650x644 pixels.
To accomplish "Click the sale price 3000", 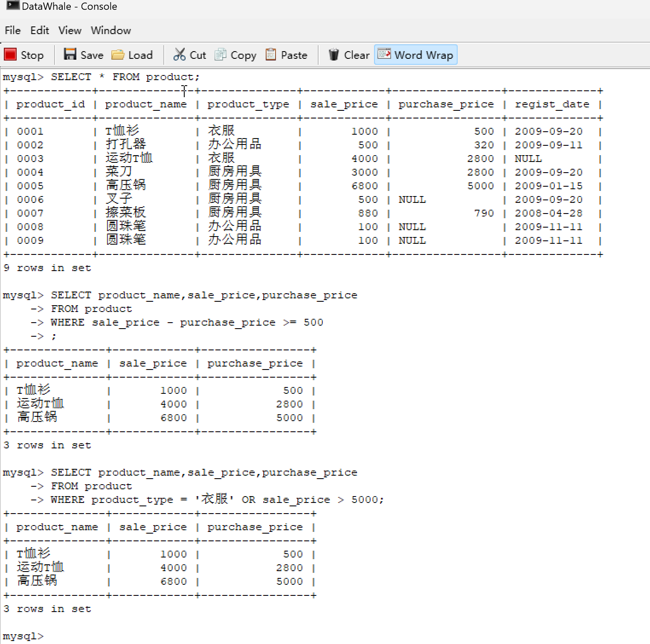I will pos(365,172).
